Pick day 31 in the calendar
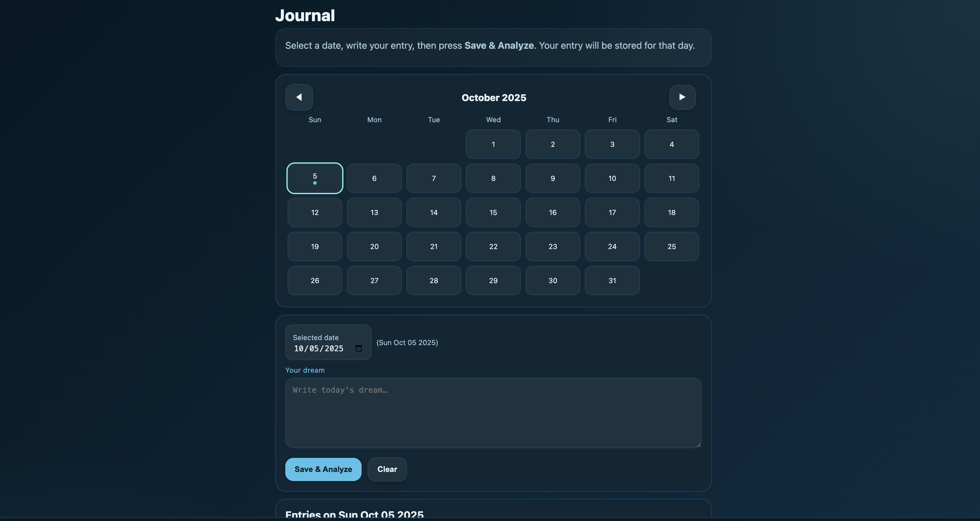 612,280
